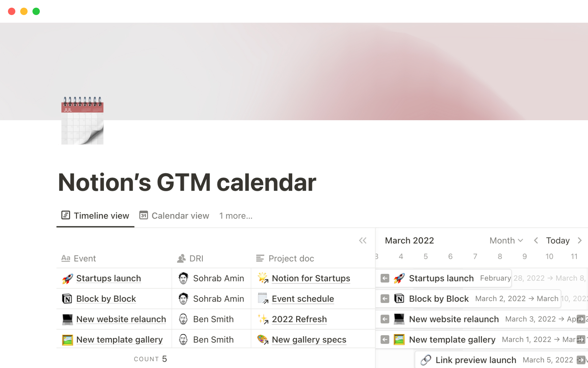588x368 pixels.
Task: Open the Notion for Startups project doc link
Action: pyautogui.click(x=311, y=278)
